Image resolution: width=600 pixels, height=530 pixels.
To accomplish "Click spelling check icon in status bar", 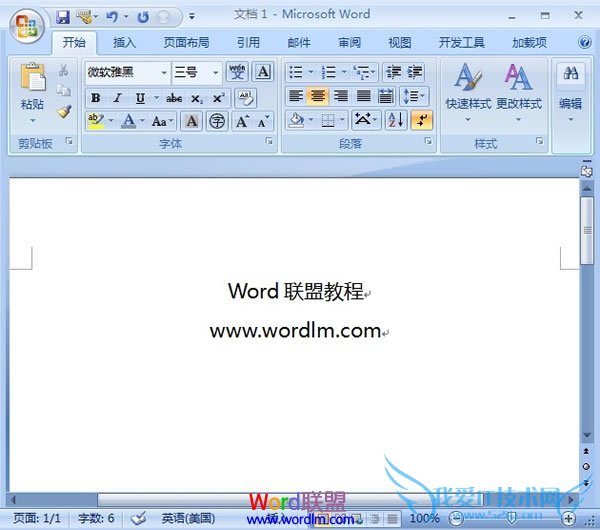I will point(139,519).
